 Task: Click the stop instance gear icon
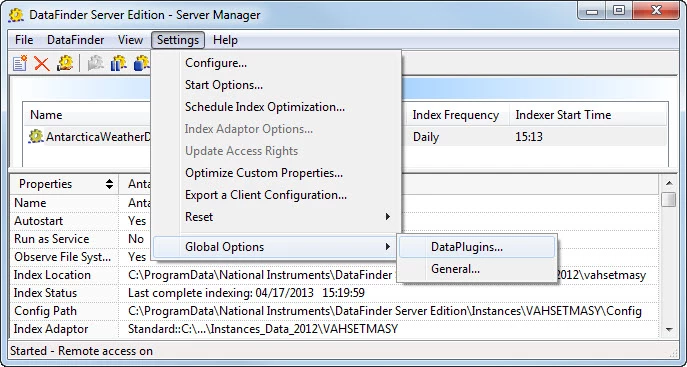pyautogui.click(x=142, y=63)
